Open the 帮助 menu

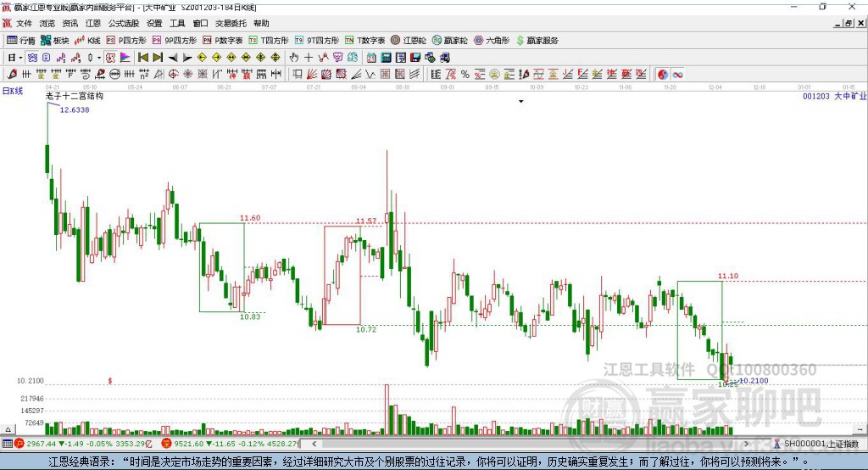pos(261,23)
